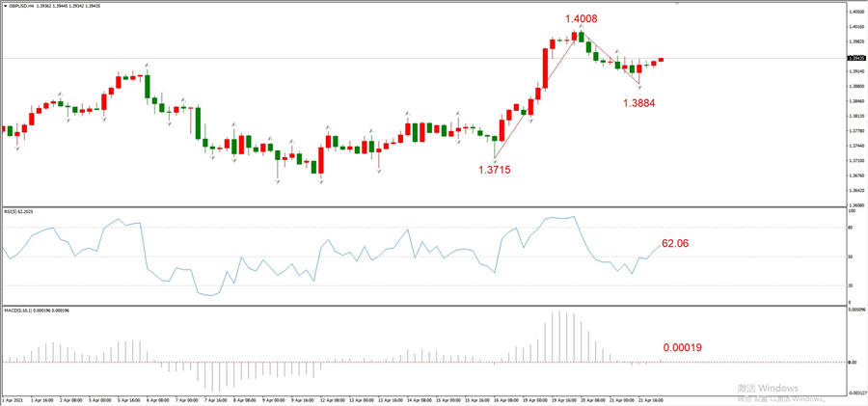Click the RSI indicator header label
Image resolution: width=868 pixels, height=406 pixels.
(x=17, y=211)
